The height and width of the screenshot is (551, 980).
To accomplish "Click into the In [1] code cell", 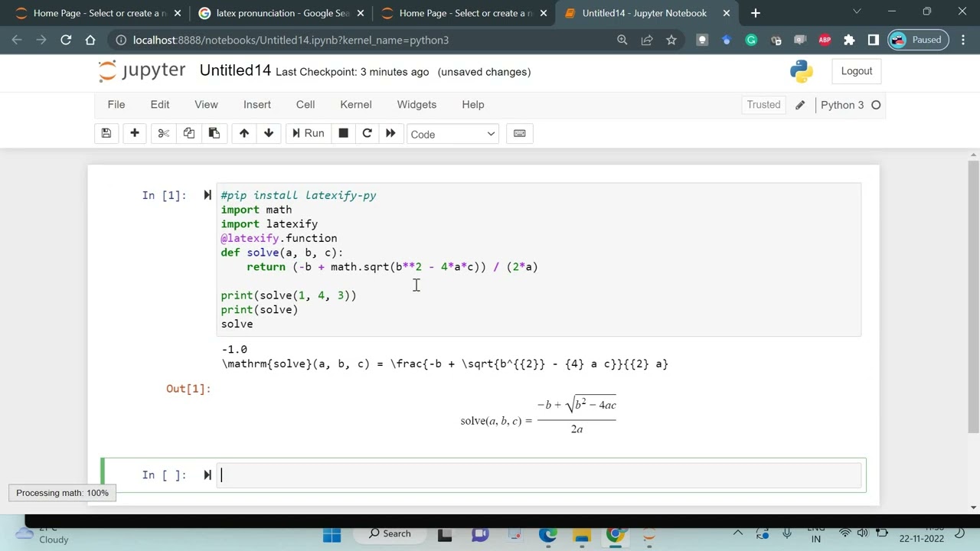I will pos(540,259).
